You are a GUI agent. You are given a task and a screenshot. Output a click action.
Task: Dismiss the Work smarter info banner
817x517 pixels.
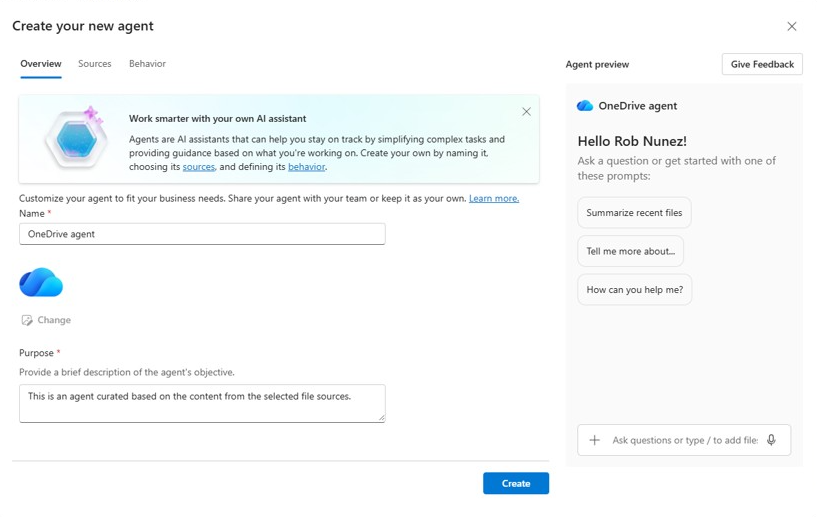pos(526,112)
